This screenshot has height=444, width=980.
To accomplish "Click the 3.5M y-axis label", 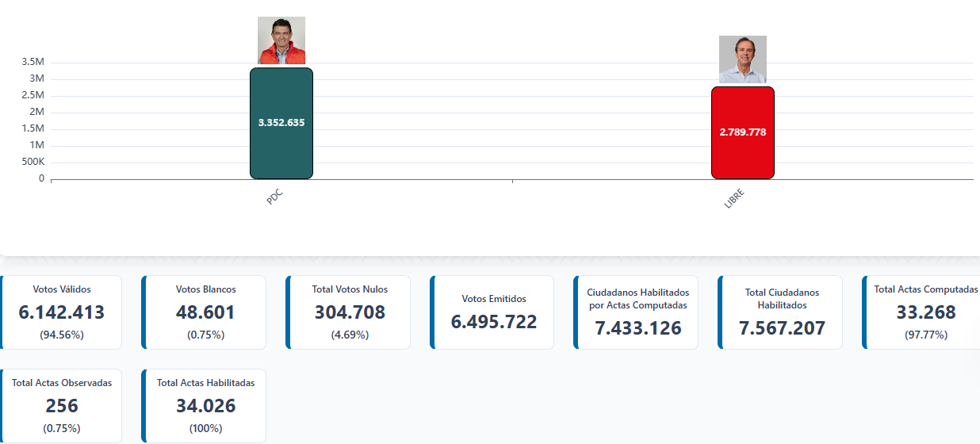I will pos(33,62).
